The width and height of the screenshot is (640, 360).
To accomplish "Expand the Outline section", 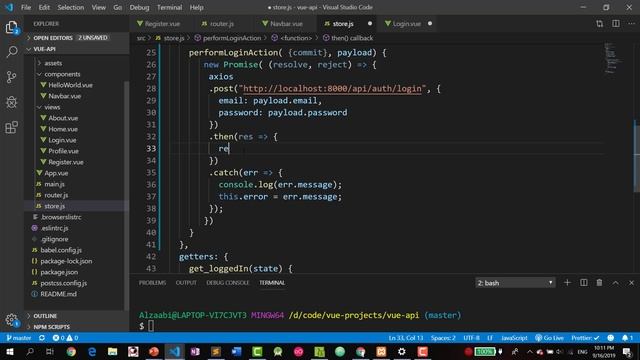I will 77,316.
